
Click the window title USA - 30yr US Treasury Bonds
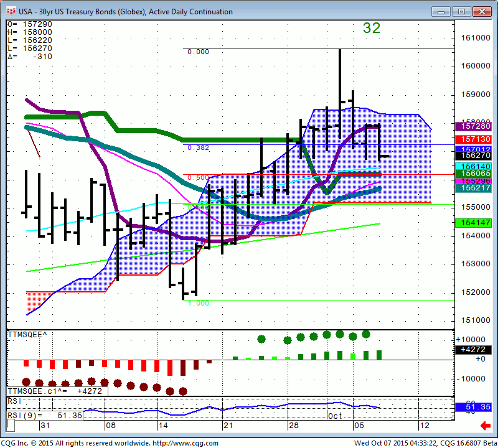click(x=126, y=12)
